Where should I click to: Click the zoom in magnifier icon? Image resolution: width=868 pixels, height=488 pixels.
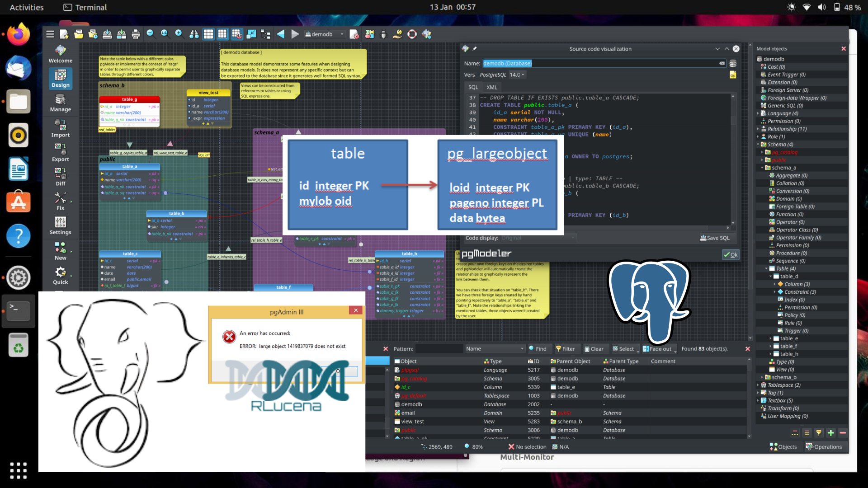pos(179,34)
